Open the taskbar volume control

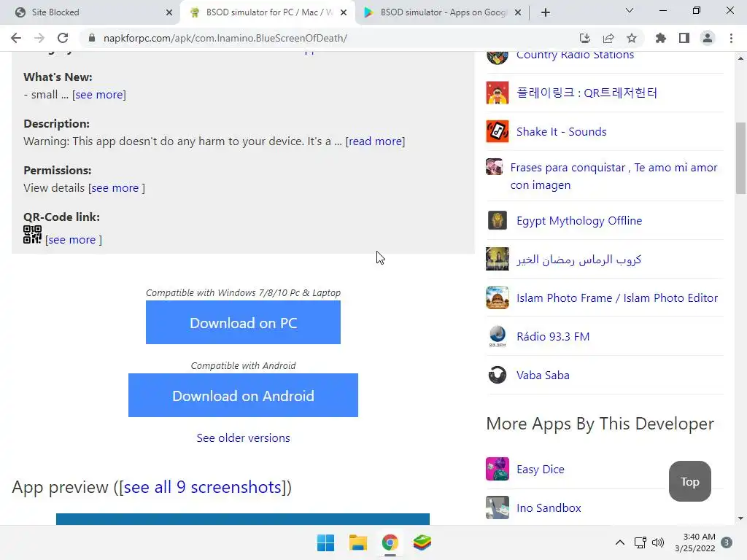pyautogui.click(x=658, y=542)
